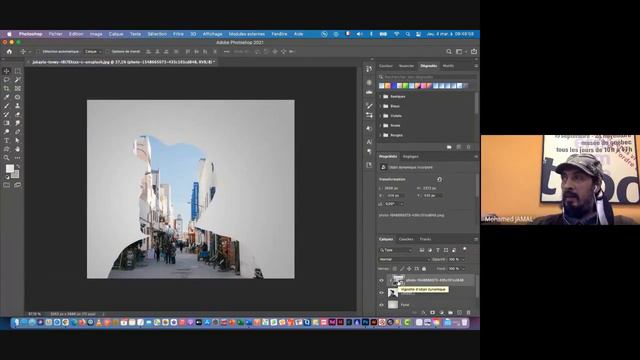Select the Move tool

point(6,71)
